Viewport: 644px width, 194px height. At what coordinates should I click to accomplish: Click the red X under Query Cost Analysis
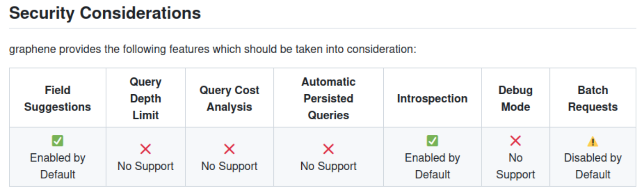(229, 149)
